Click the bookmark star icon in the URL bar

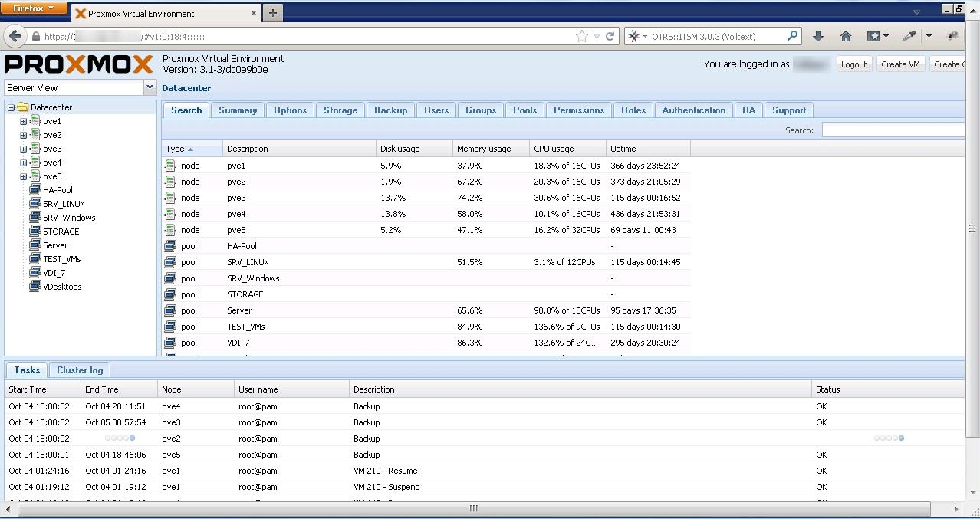(582, 36)
